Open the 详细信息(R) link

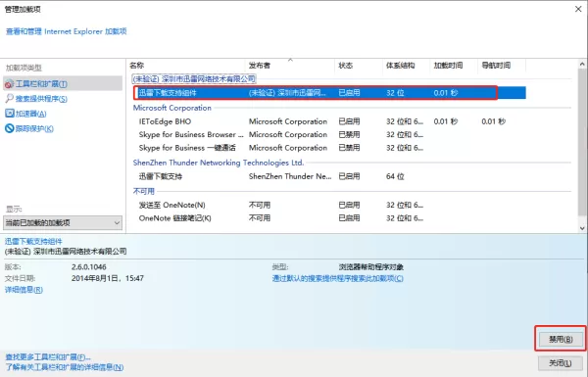click(24, 290)
